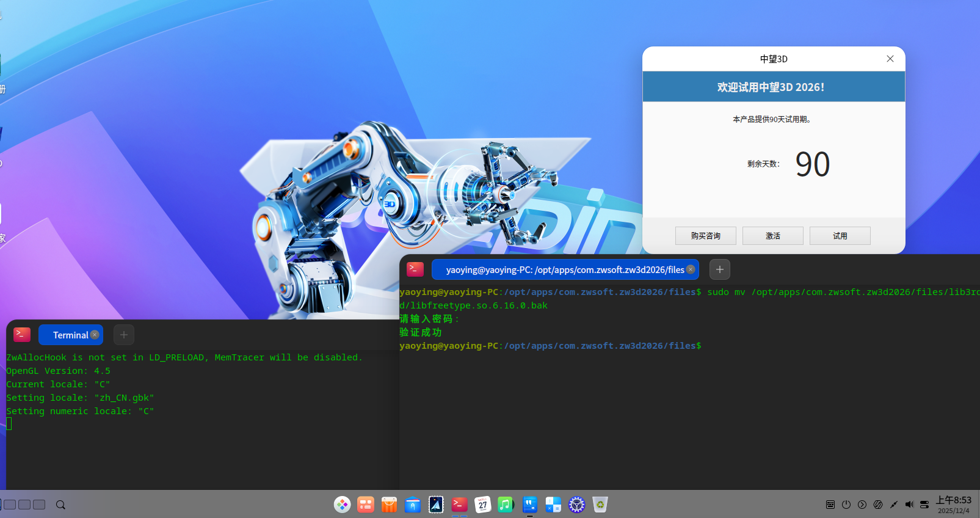Image resolution: width=980 pixels, height=518 pixels.
Task: Open the music player from the dock
Action: click(x=506, y=505)
